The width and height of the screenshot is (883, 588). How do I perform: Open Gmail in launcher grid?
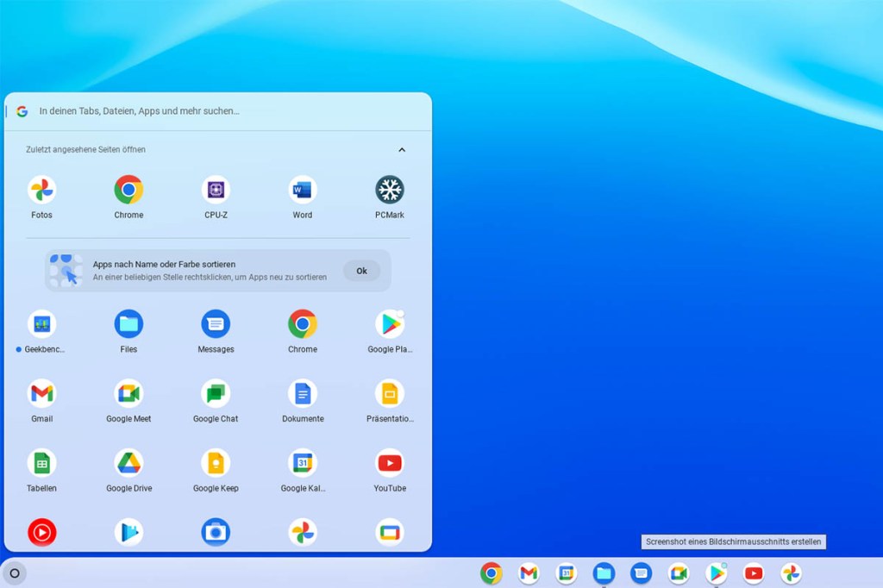click(41, 393)
